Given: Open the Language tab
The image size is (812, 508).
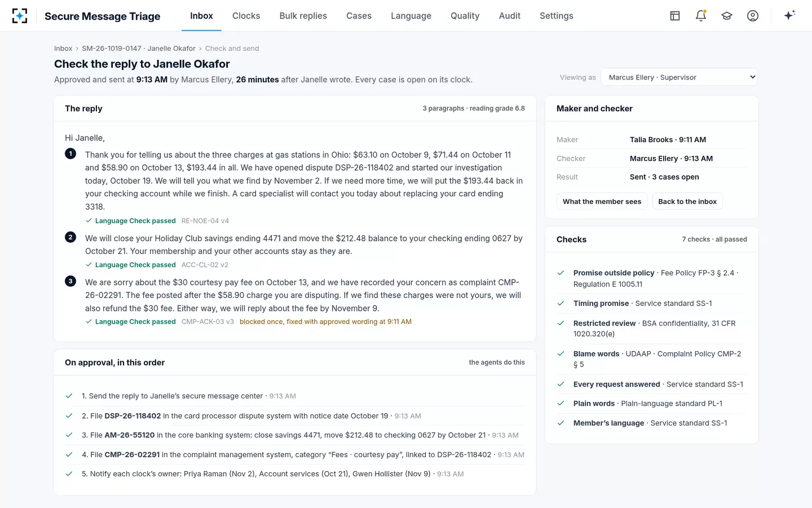Looking at the screenshot, I should tap(411, 16).
